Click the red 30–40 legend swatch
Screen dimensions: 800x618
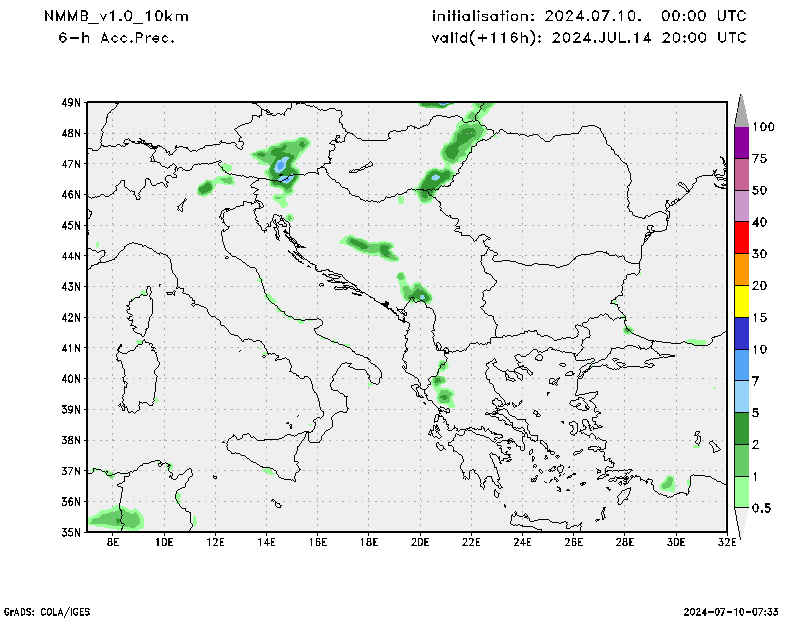[x=741, y=238]
